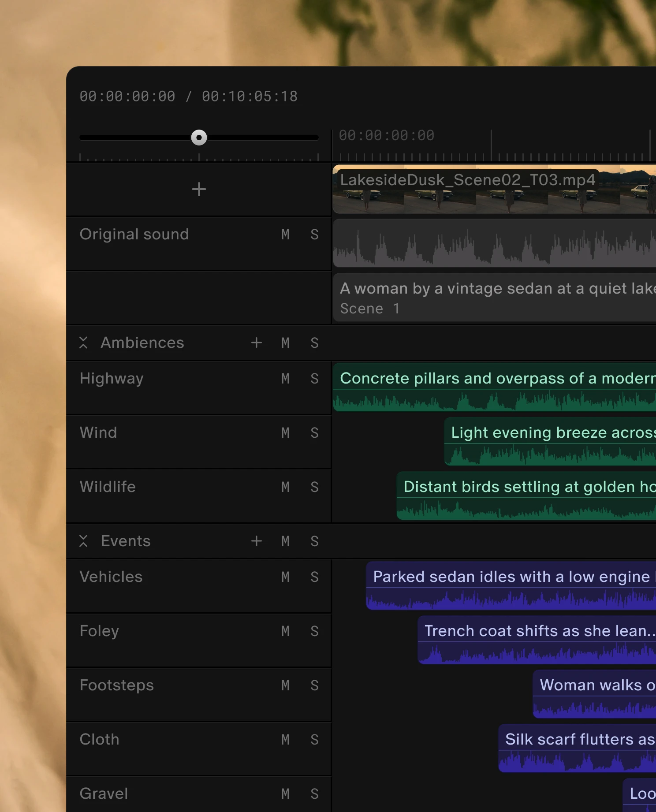Open the Scene 1 description clip
The height and width of the screenshot is (812, 656).
point(494,298)
